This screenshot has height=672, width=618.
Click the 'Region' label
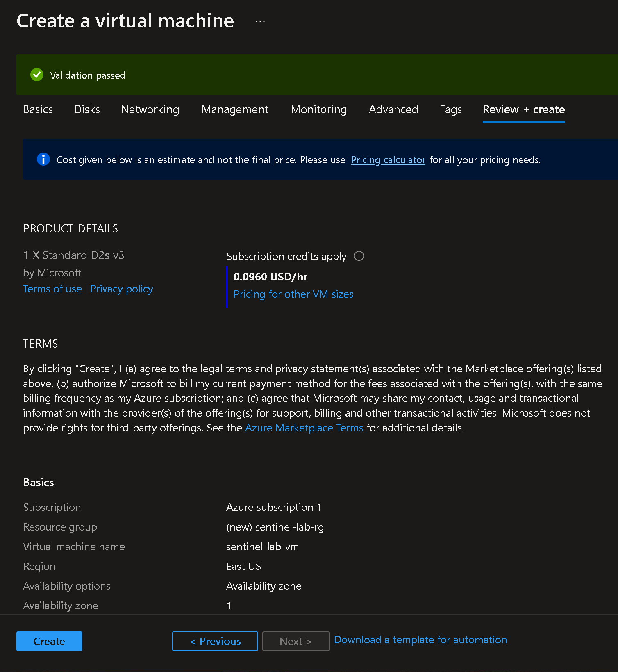[x=39, y=567]
